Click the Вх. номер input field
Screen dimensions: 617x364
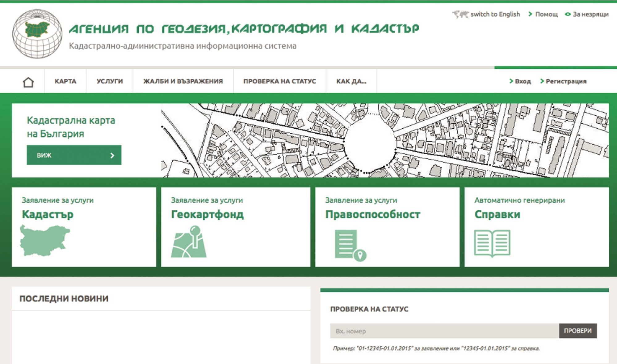[x=444, y=331]
